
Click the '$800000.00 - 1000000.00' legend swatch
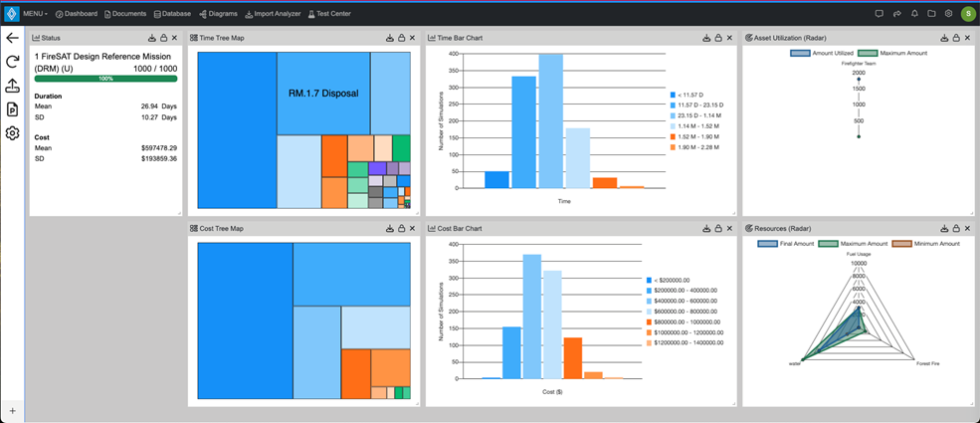649,321
